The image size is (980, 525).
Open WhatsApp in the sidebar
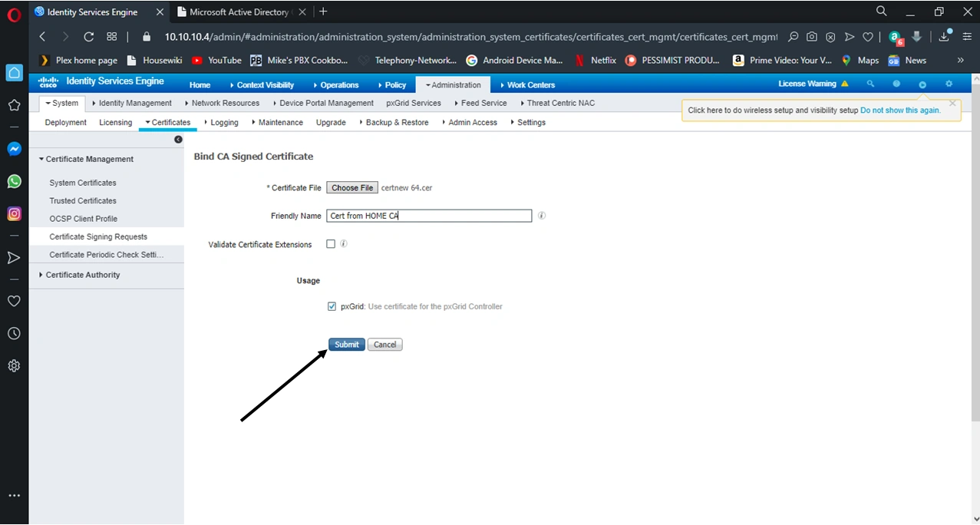point(14,181)
